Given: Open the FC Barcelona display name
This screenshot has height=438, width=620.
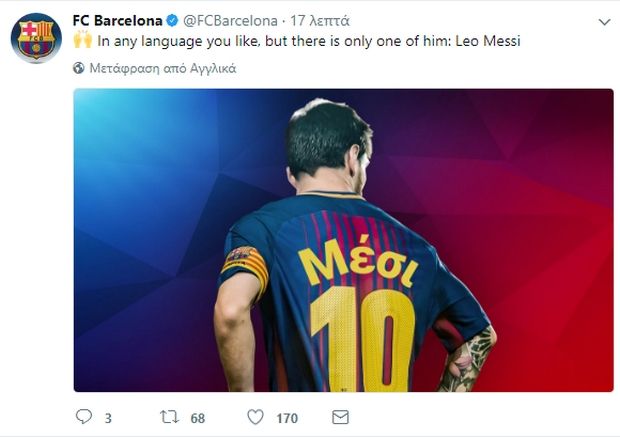Looking at the screenshot, I should (x=117, y=21).
